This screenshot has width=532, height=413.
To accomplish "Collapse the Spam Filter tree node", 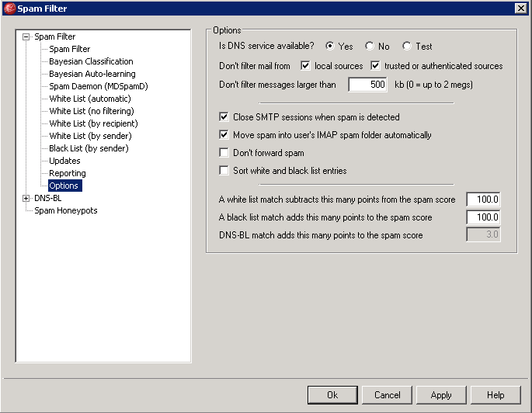I will pyautogui.click(x=26, y=36).
